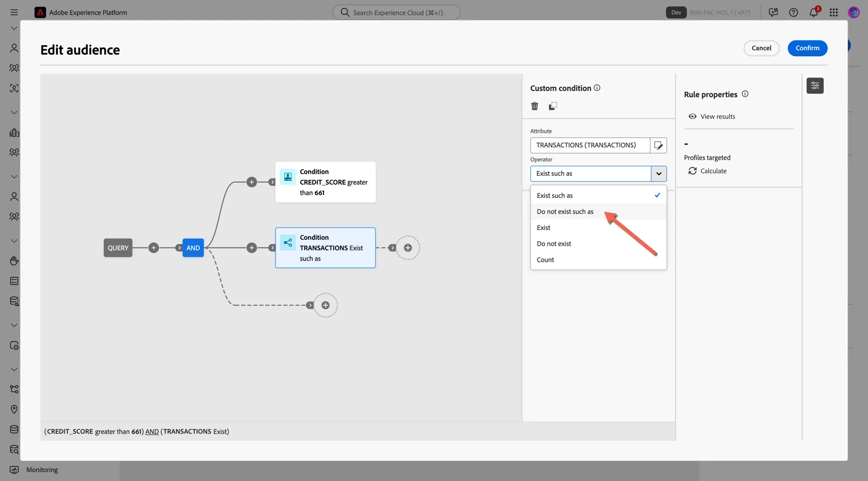Open Monitoring in the sidebar
This screenshot has width=868, height=481.
tap(42, 470)
